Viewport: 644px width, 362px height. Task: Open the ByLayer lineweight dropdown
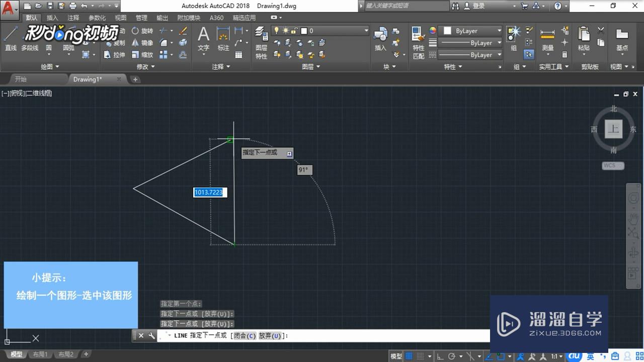click(470, 43)
